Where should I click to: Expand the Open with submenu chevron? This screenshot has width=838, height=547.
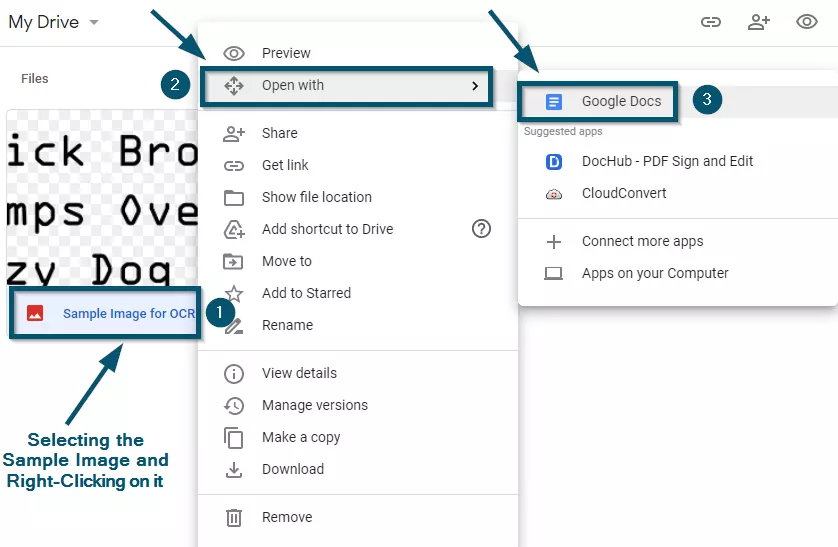coord(475,86)
